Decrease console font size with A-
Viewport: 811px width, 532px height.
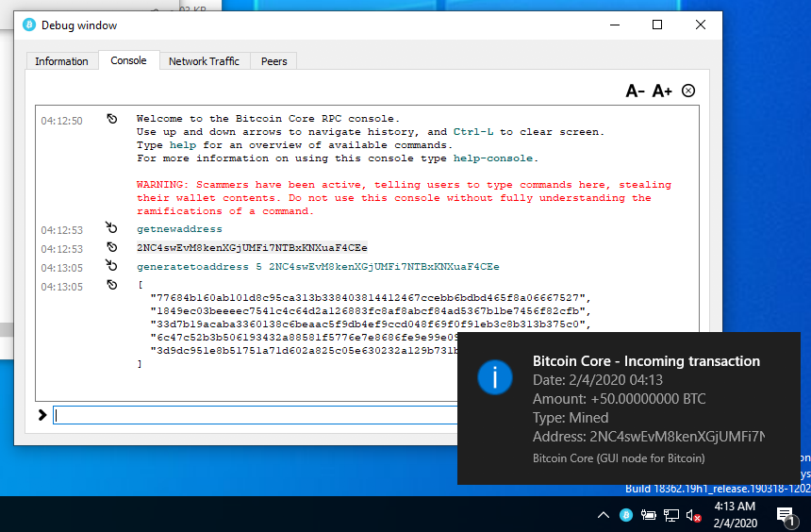(x=636, y=91)
